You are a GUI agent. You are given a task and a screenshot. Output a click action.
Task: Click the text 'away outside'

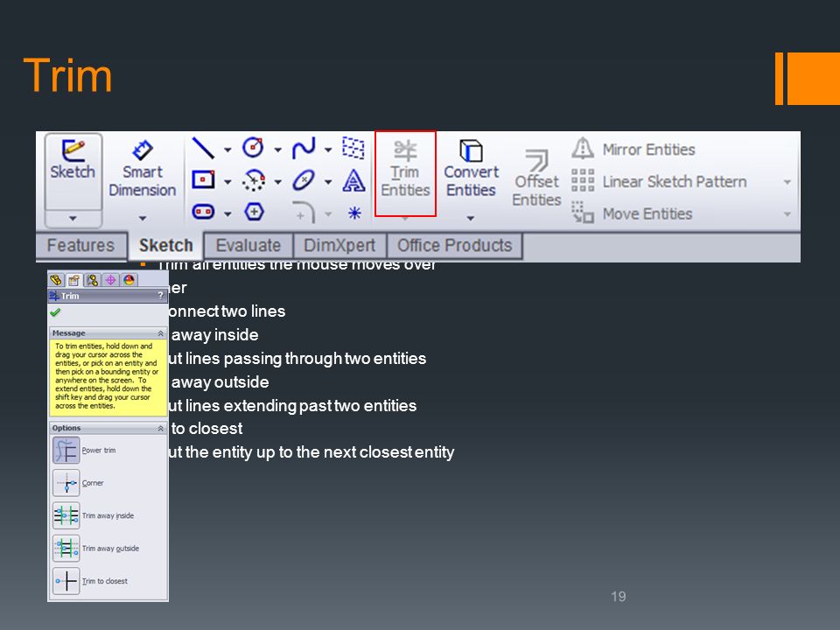pyautogui.click(x=220, y=382)
